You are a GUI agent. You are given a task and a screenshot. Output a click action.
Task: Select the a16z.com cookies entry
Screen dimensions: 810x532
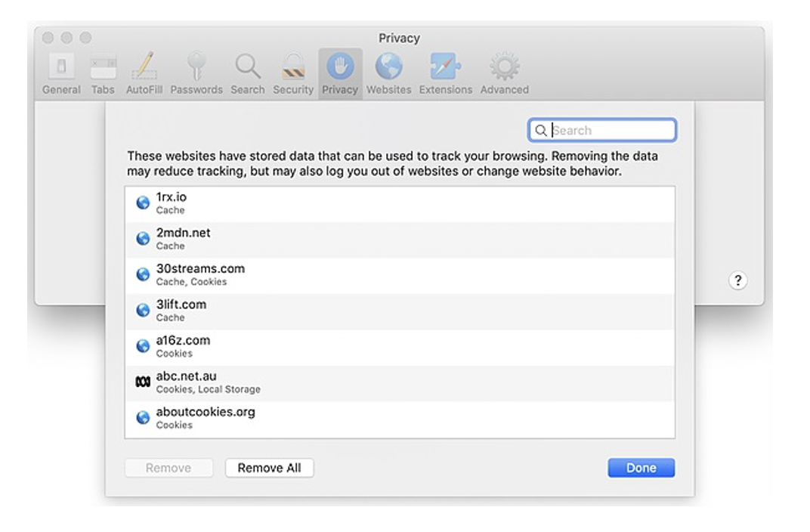pos(399,346)
